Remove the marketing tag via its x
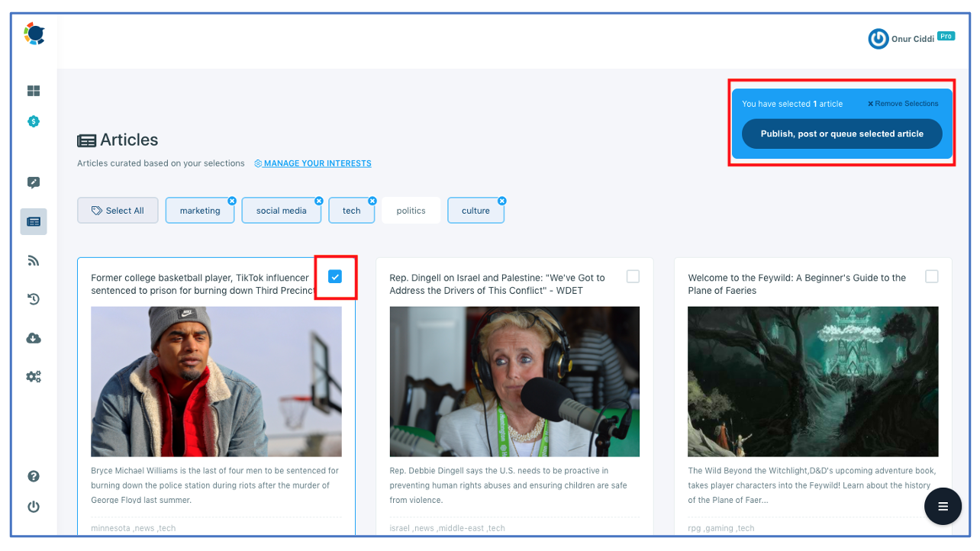Image resolution: width=980 pixels, height=551 pixels. pyautogui.click(x=232, y=201)
